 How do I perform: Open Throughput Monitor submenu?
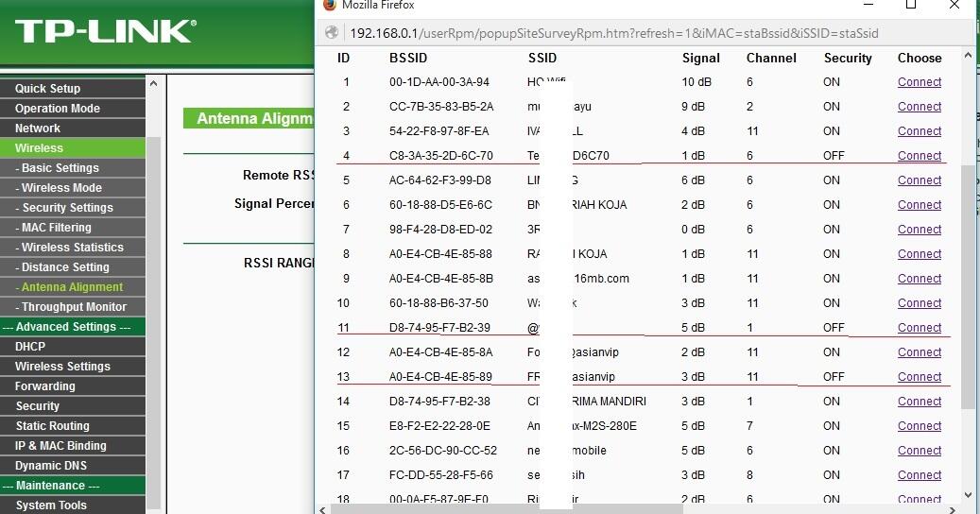(x=73, y=307)
